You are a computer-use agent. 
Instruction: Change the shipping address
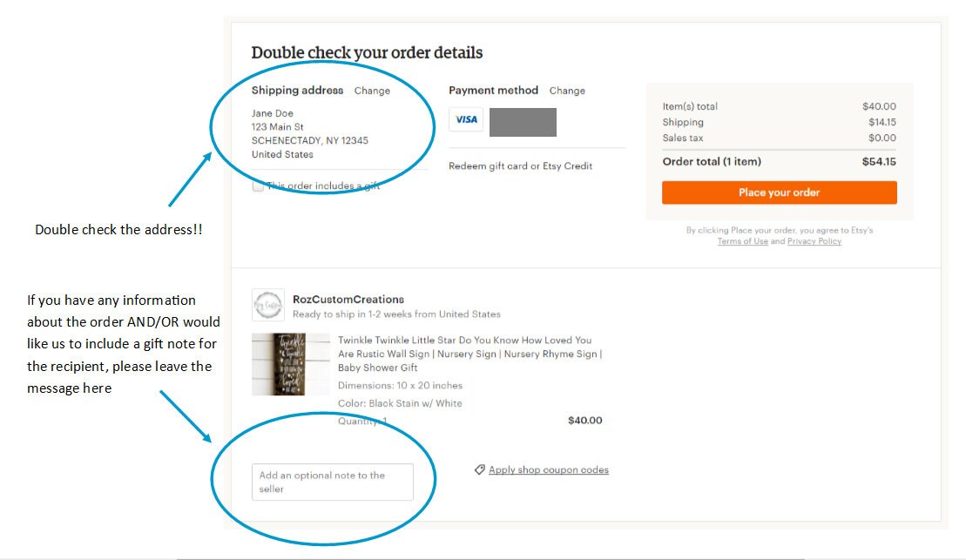(372, 91)
